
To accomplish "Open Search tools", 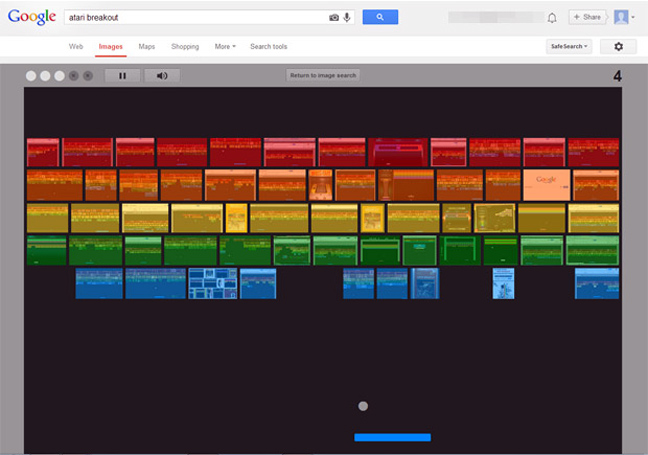I will (x=268, y=47).
